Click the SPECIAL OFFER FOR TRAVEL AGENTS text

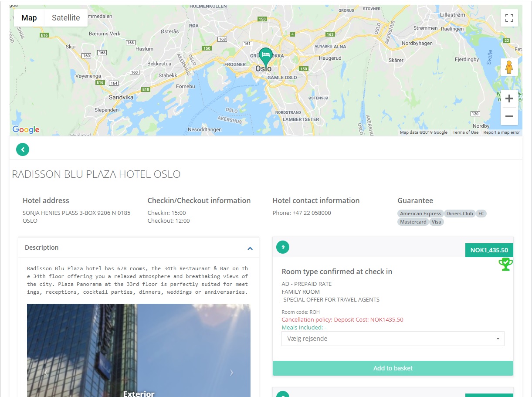[331, 299]
